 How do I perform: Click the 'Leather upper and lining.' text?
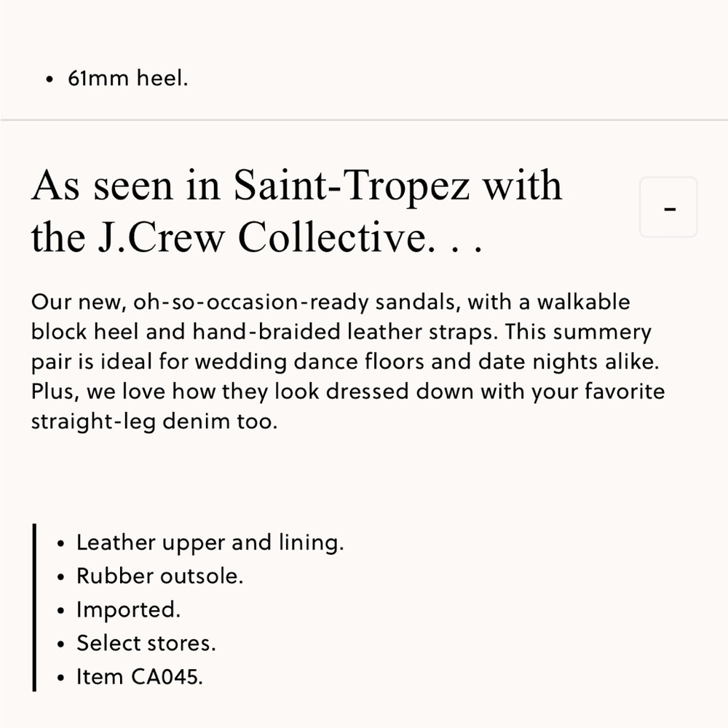click(210, 543)
